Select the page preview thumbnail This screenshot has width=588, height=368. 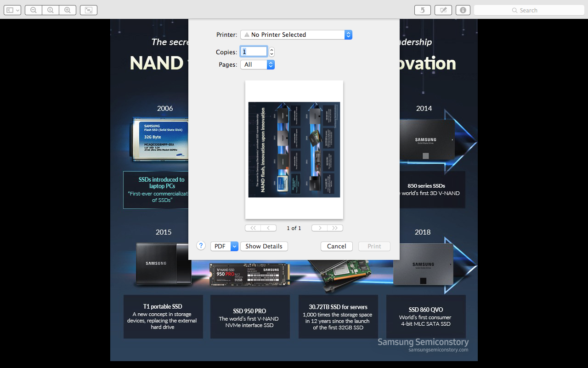coord(294,149)
